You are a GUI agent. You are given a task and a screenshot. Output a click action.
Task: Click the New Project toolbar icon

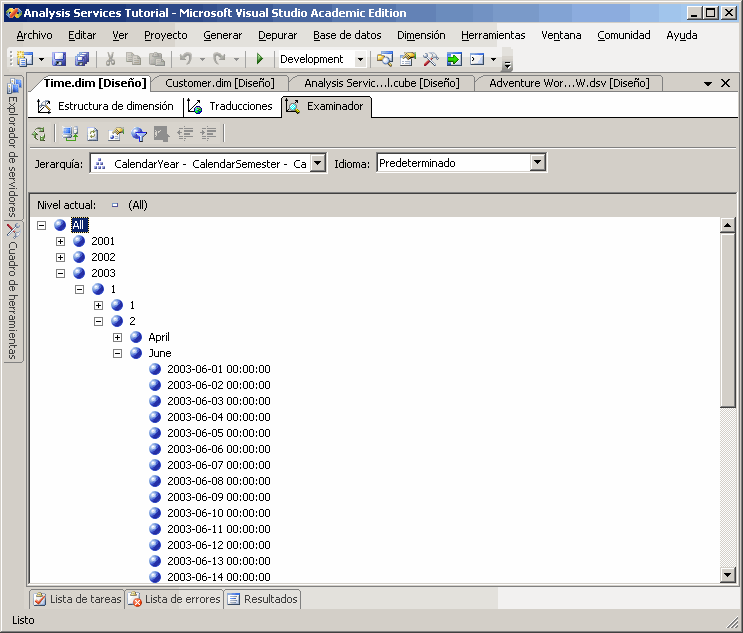25,59
